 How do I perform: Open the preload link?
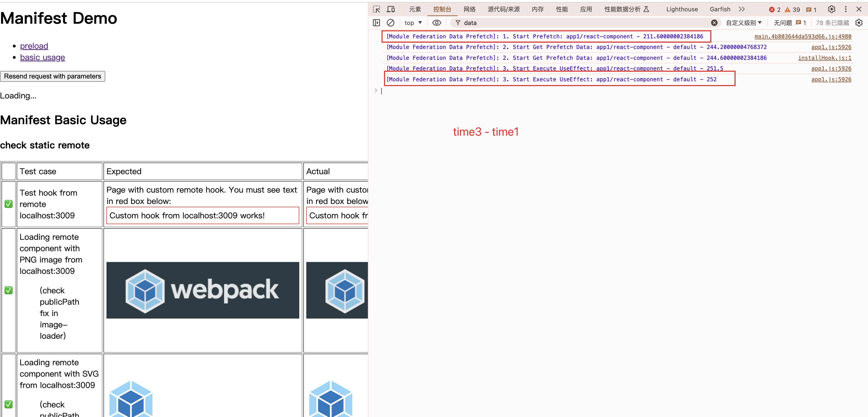point(34,46)
